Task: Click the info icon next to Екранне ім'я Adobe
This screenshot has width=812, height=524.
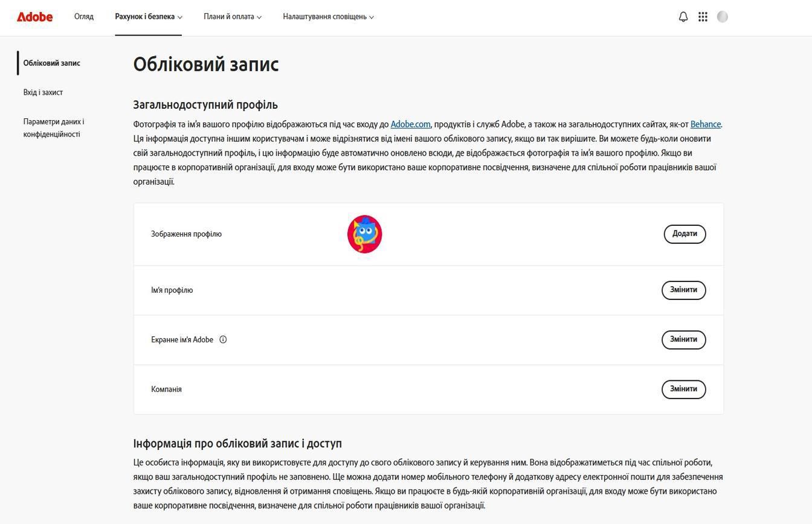Action: point(223,339)
